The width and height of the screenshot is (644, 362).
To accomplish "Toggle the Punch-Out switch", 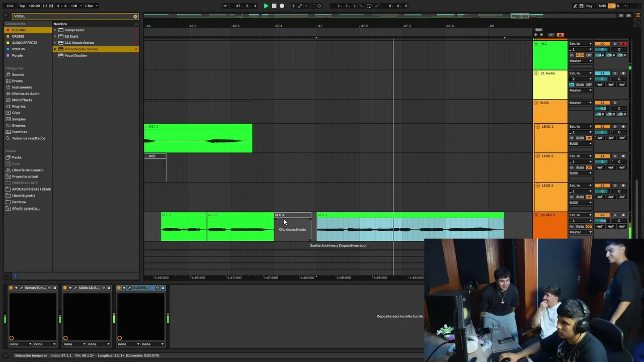I will tap(377, 6).
